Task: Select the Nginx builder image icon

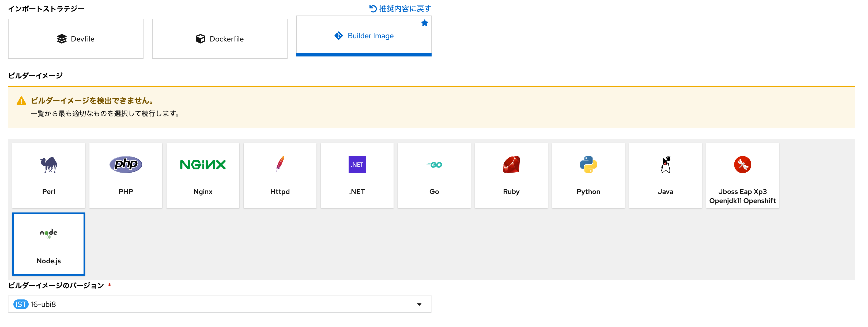Action: (202, 176)
